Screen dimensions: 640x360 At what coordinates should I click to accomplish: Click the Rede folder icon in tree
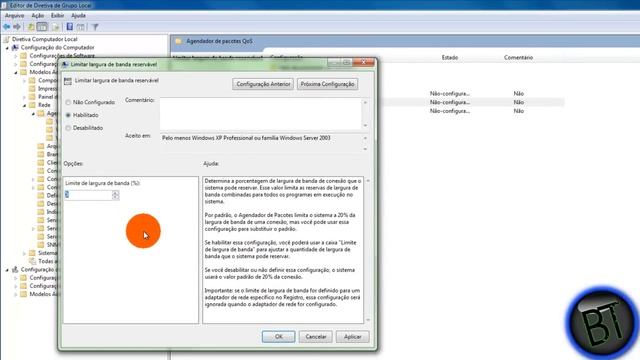(32, 105)
